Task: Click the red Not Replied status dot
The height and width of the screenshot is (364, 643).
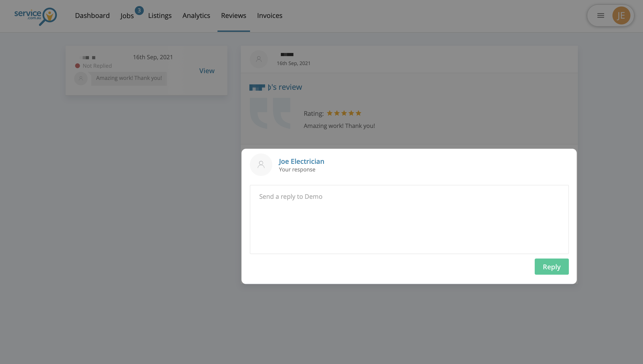Action: click(77, 66)
